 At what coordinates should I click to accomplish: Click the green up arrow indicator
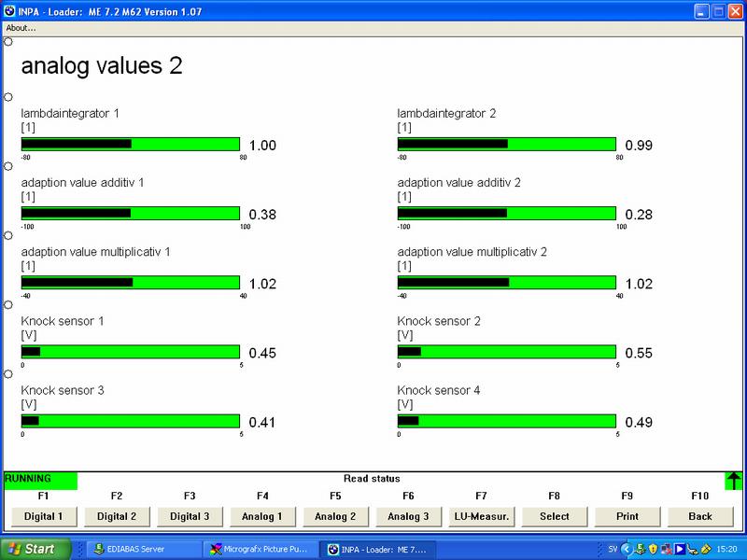click(x=734, y=480)
